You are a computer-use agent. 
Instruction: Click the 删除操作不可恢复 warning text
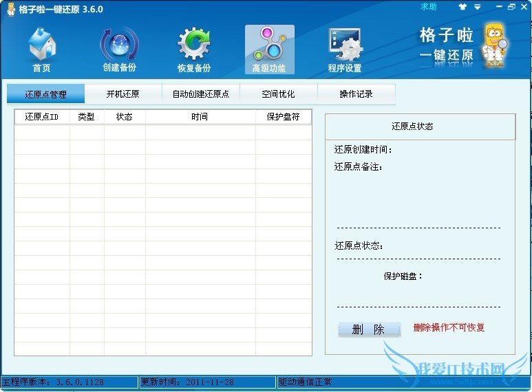(449, 327)
